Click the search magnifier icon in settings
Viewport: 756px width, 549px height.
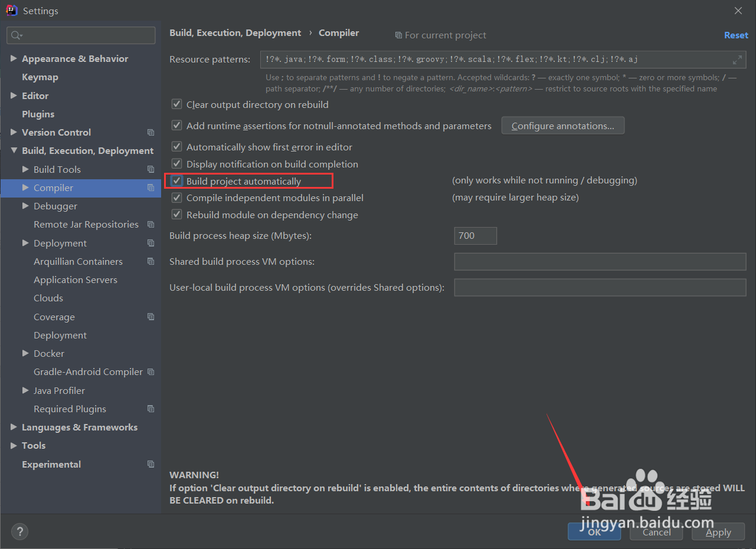16,35
